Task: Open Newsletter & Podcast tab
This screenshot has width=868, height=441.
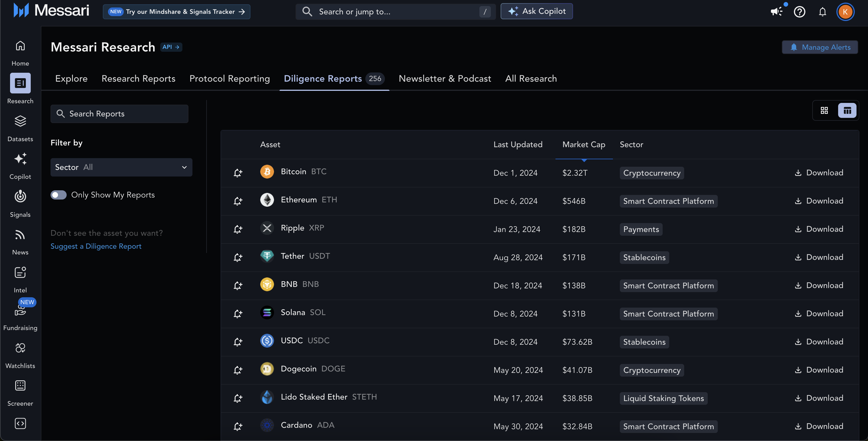Action: 445,78
